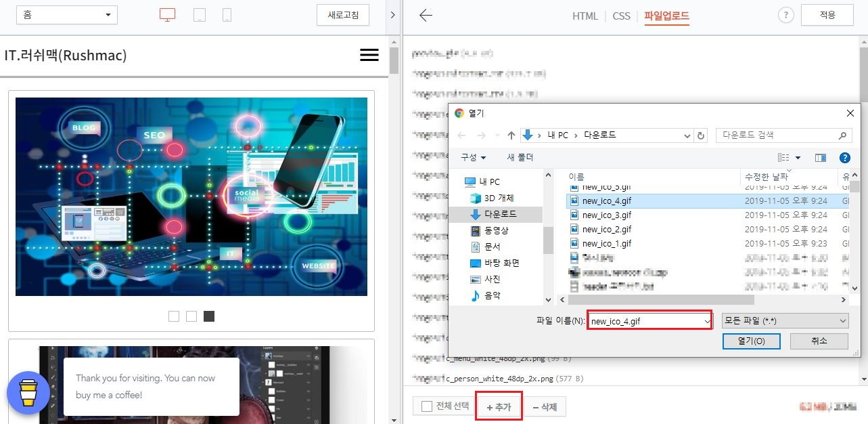Open the help question mark in editor header
Image resolution: width=868 pixels, height=424 pixels.
coord(785,16)
